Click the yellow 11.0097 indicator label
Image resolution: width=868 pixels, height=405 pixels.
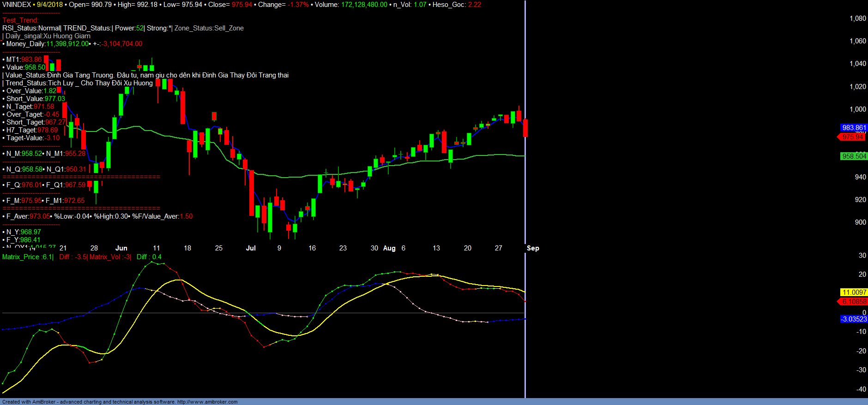click(x=854, y=292)
